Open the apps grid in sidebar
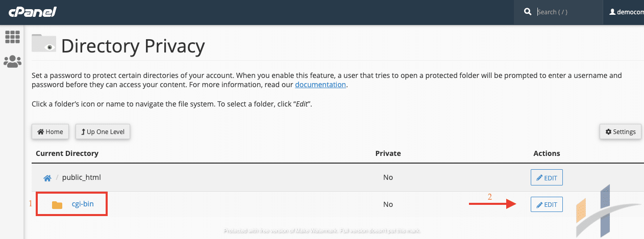 [12, 37]
